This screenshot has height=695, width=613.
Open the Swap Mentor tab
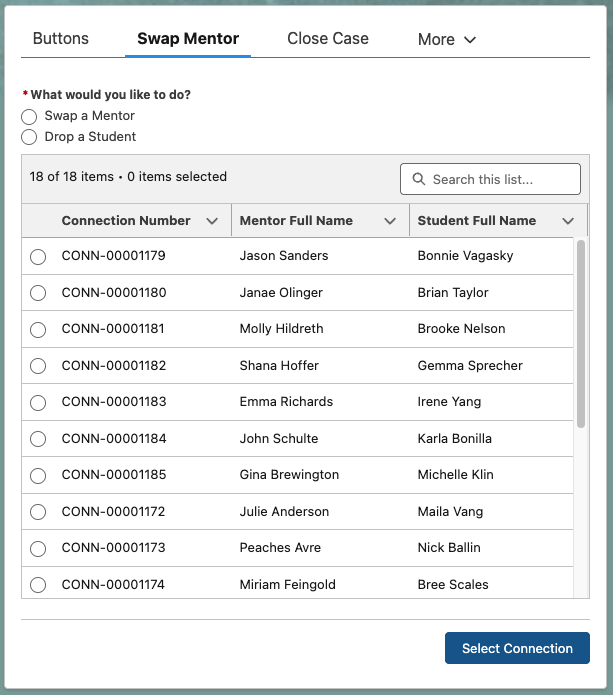(x=188, y=39)
